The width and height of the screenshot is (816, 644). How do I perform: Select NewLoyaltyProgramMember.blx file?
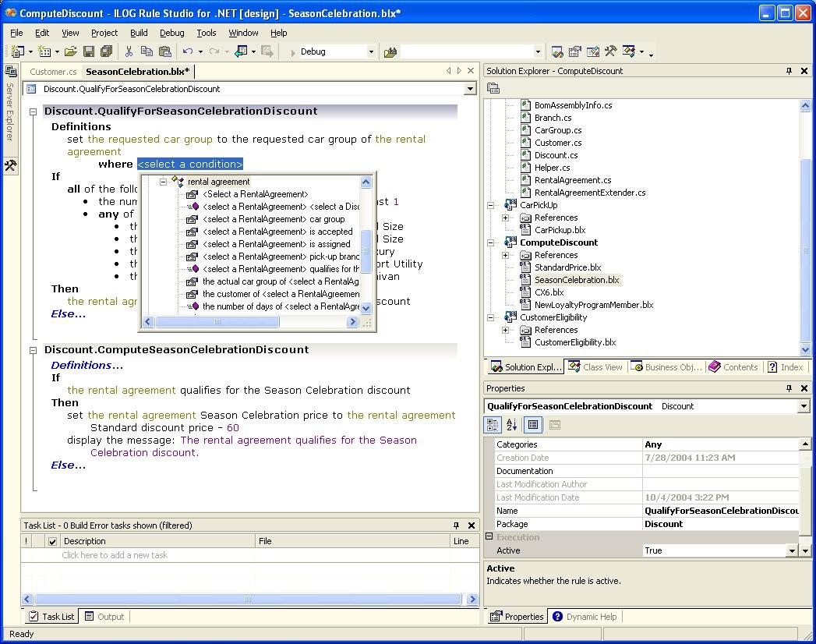594,305
